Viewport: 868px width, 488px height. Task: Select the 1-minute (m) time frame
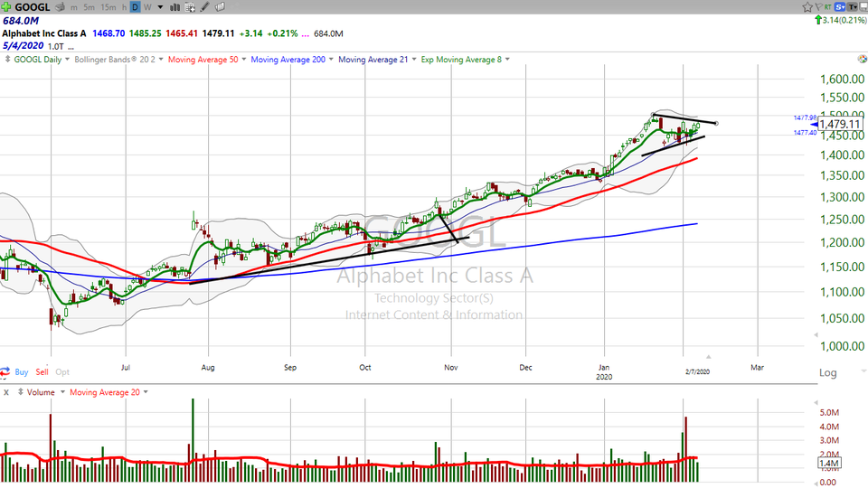coord(74,7)
